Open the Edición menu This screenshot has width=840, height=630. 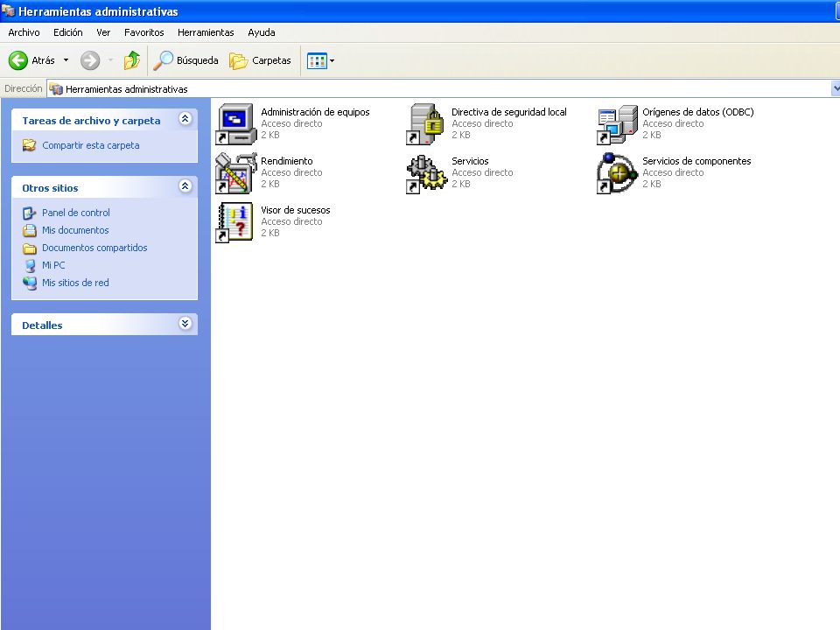click(x=68, y=32)
